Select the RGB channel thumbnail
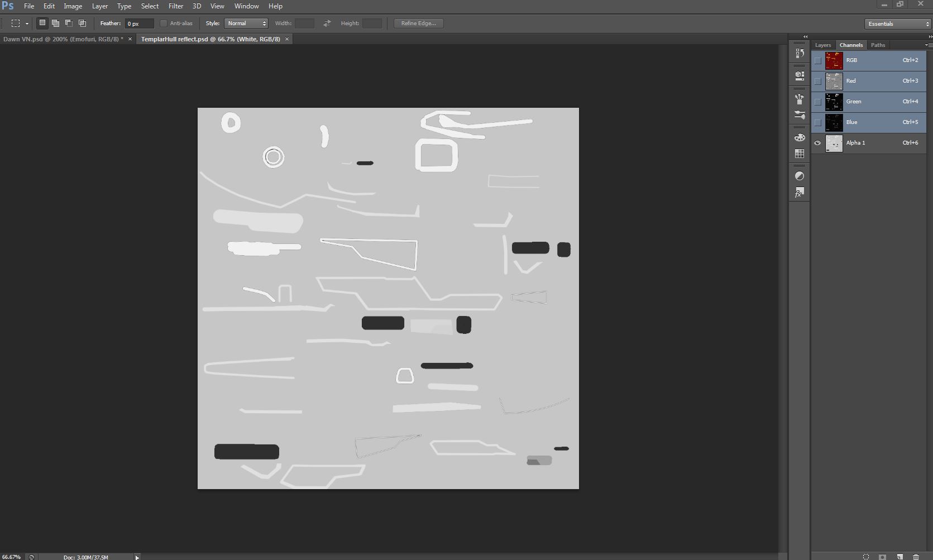The width and height of the screenshot is (933, 560). tap(834, 60)
